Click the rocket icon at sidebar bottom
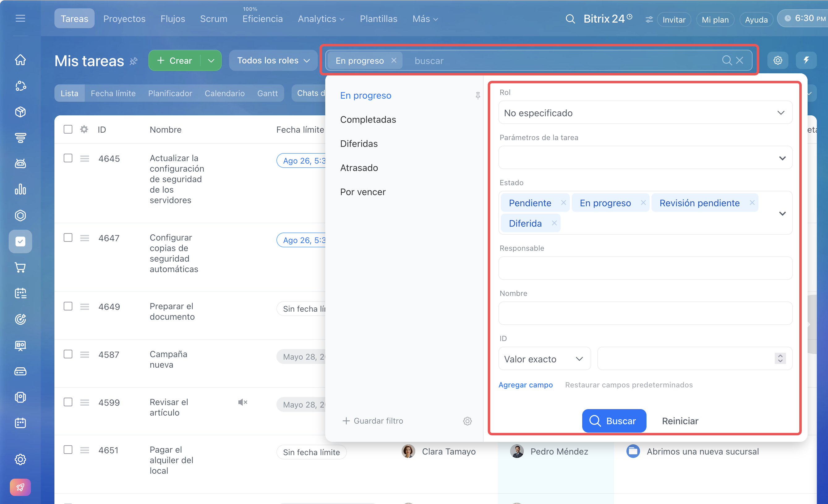Viewport: 828px width, 504px height. (x=20, y=487)
